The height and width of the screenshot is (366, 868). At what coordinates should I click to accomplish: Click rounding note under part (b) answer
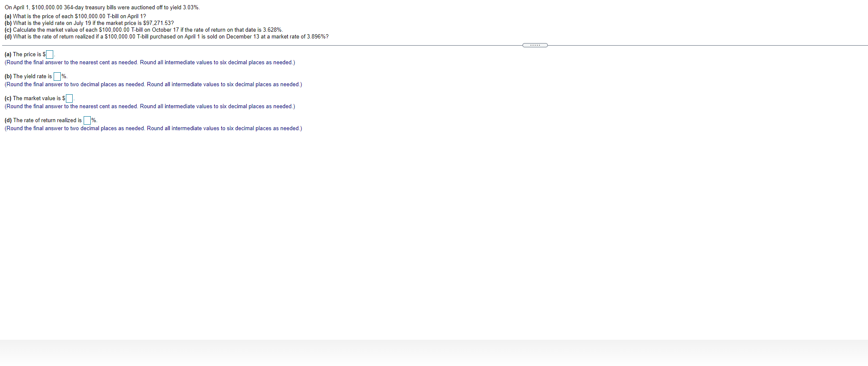(x=153, y=85)
